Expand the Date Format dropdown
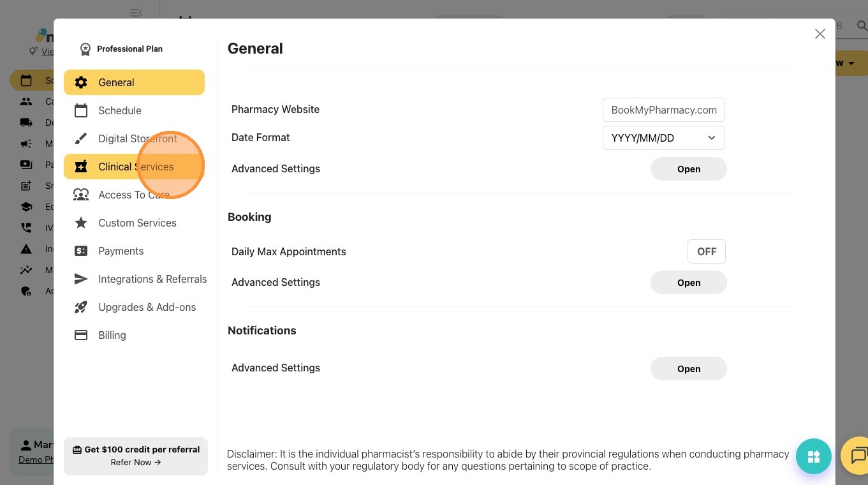This screenshot has height=485, width=868. tap(663, 138)
